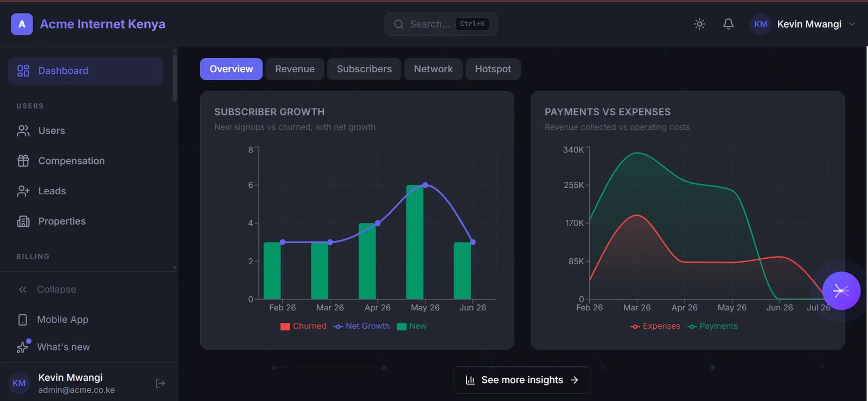Screen dimensions: 868x401
Task: Toggle the light/dark theme sun icon
Action: 700,24
